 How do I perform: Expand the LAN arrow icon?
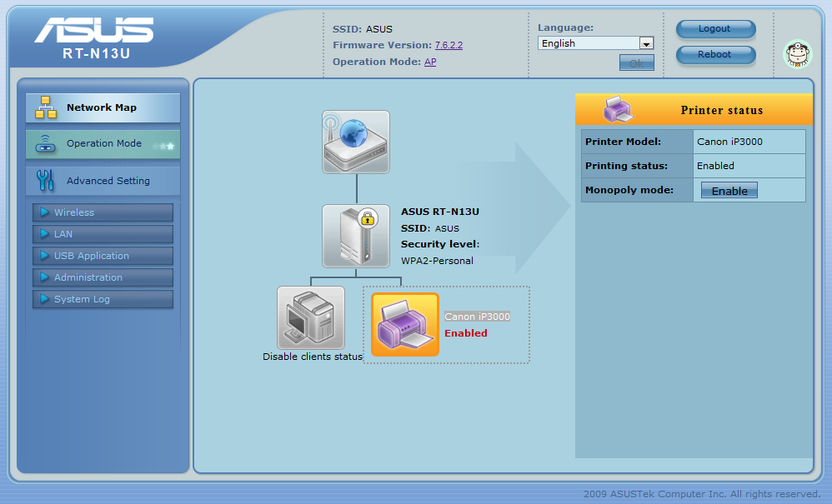(44, 234)
